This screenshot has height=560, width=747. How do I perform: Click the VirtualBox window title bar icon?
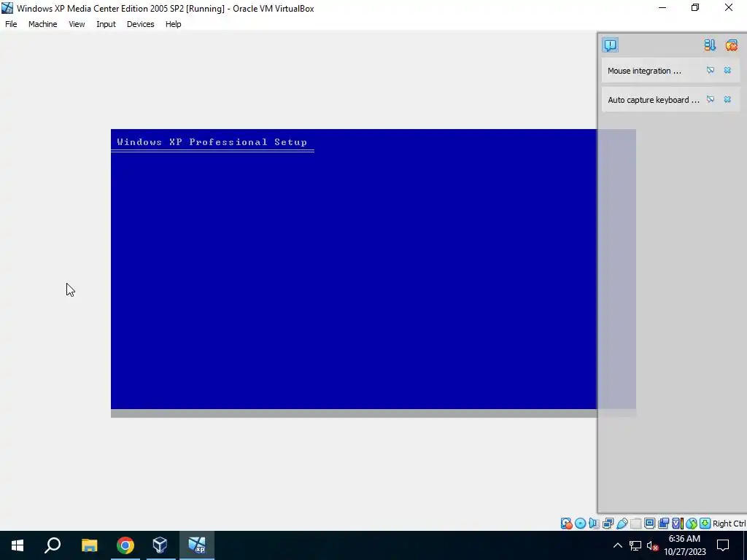(7, 8)
